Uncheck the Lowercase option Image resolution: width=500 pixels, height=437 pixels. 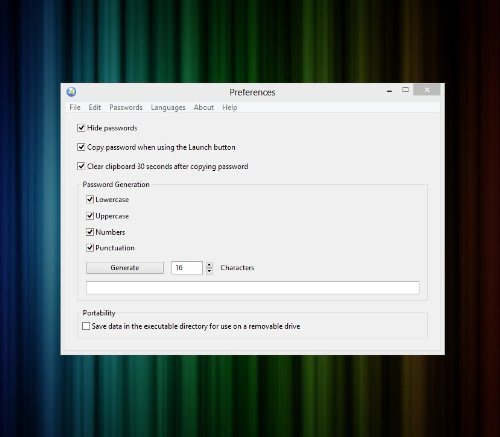90,199
